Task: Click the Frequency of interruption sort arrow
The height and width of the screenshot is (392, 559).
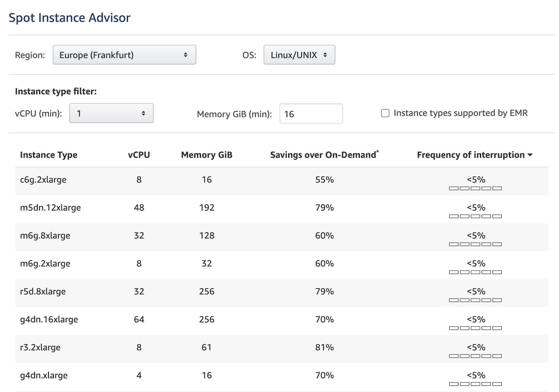Action: [x=530, y=155]
